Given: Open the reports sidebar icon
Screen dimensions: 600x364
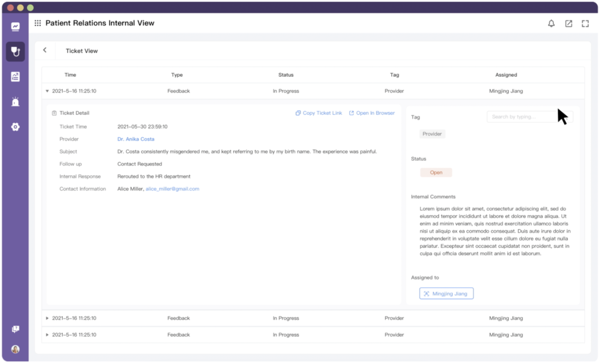Looking at the screenshot, I should 15,77.
